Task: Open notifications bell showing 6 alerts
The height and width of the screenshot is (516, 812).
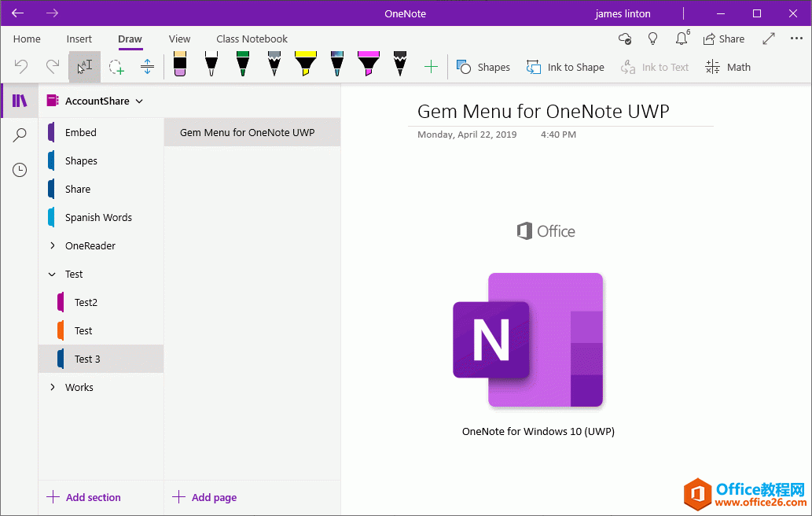Action: coord(681,39)
